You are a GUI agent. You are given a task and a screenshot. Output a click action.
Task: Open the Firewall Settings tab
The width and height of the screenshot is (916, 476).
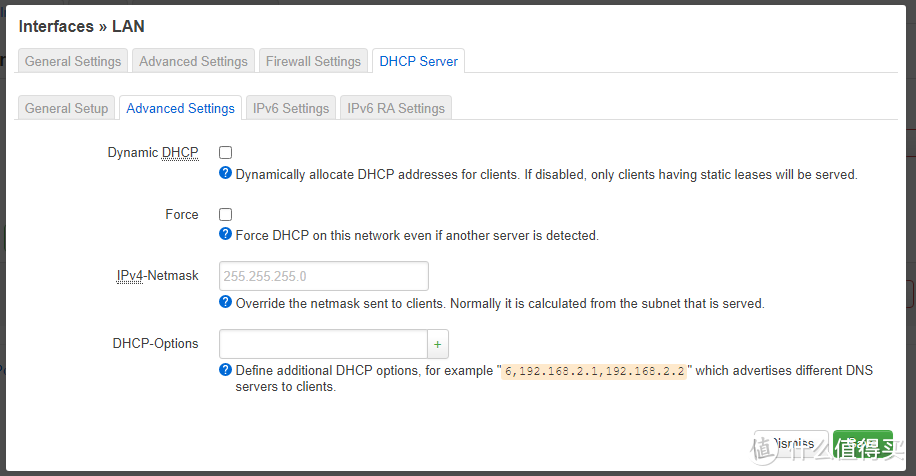click(313, 61)
